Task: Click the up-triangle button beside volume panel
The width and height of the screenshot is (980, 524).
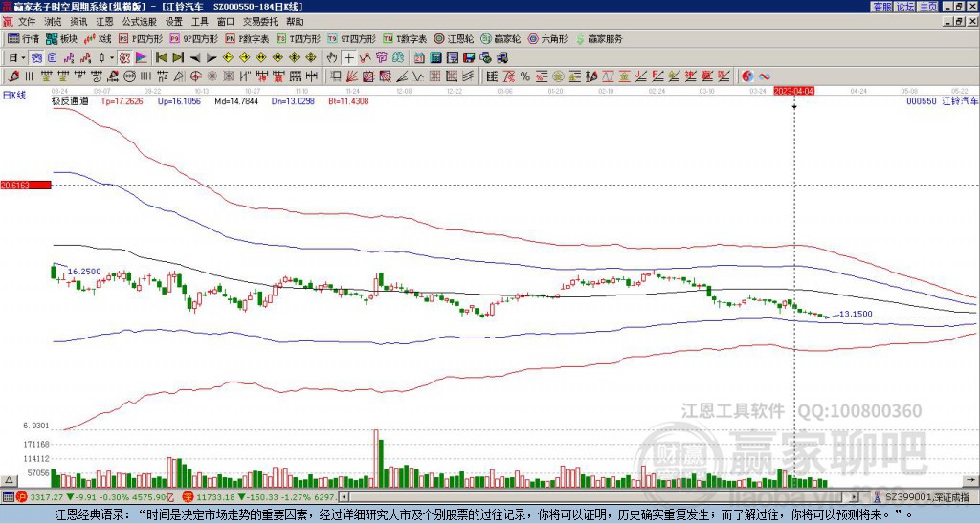Action: click(x=8, y=480)
